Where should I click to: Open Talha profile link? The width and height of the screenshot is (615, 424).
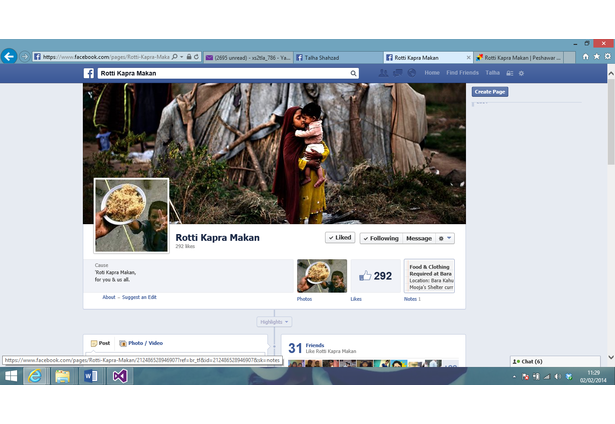493,73
